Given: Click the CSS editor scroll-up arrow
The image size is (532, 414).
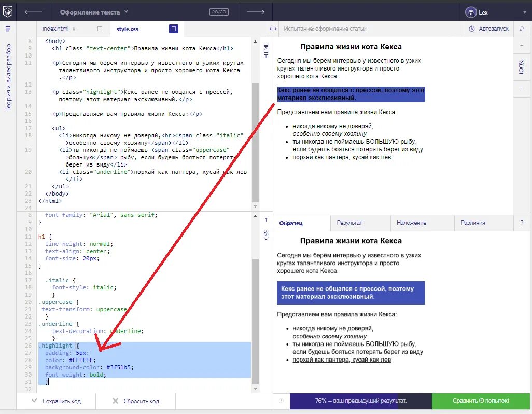Looking at the screenshot, I should pos(255,216).
